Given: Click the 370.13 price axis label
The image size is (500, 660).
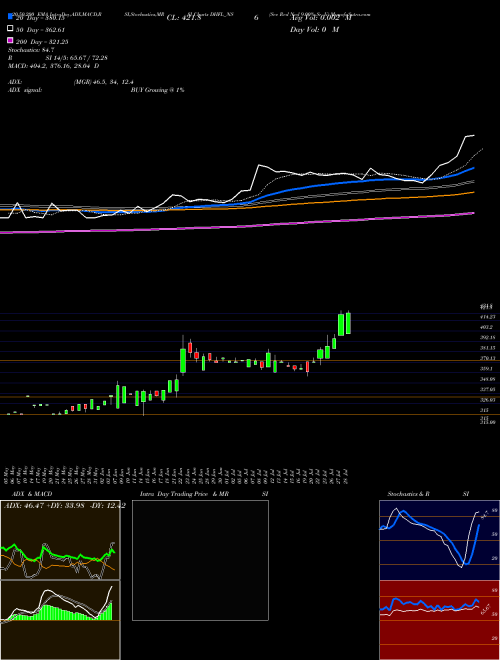Looking at the screenshot, I should [x=488, y=358].
